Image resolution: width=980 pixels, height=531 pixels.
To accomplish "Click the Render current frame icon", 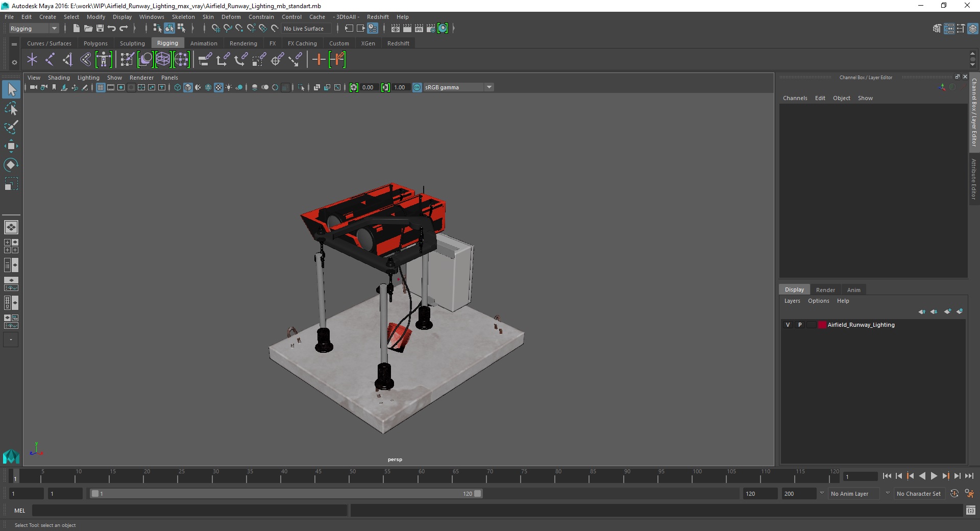I will (407, 29).
